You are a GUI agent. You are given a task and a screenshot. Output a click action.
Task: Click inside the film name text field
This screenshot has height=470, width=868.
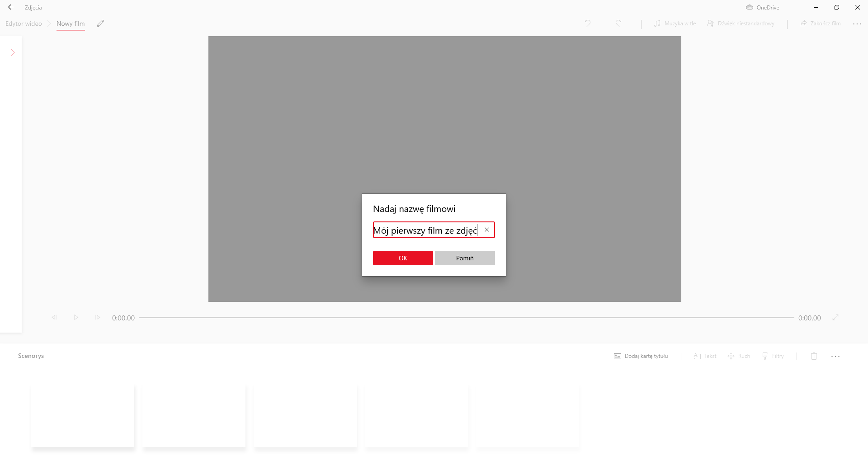pos(425,230)
